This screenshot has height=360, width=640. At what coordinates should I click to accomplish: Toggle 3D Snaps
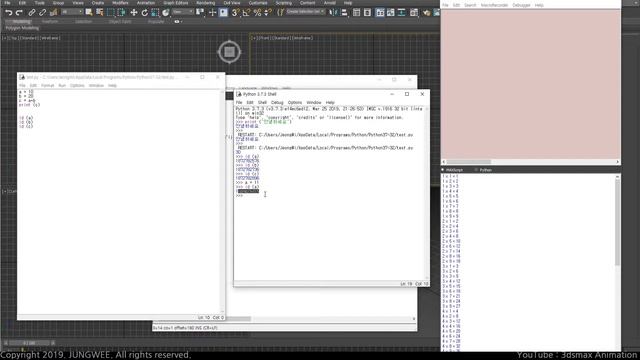click(x=235, y=13)
